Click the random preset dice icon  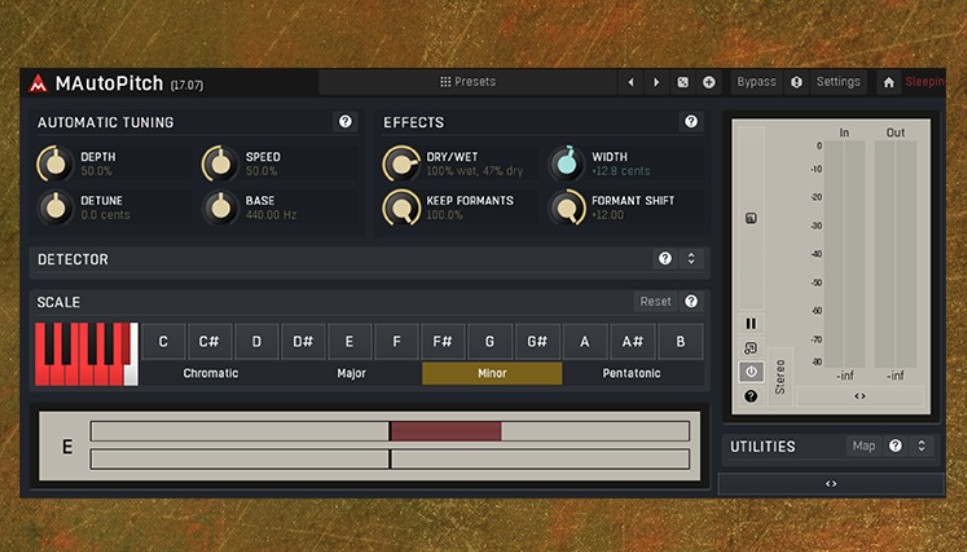683,82
